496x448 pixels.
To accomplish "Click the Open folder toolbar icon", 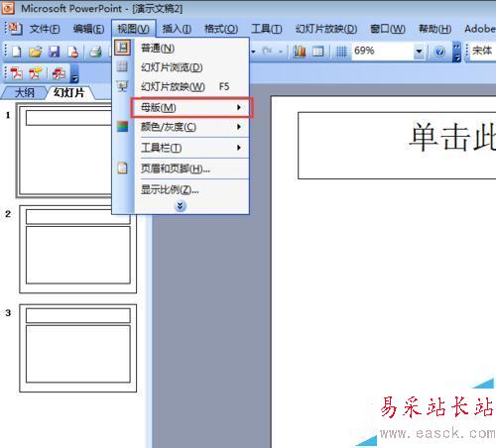I will coord(35,52).
